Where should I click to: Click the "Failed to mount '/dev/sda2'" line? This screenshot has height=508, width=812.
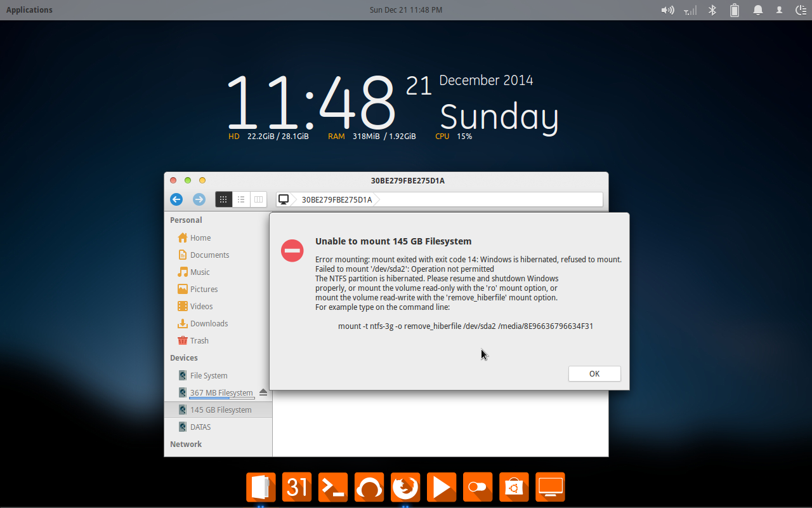[405, 269]
